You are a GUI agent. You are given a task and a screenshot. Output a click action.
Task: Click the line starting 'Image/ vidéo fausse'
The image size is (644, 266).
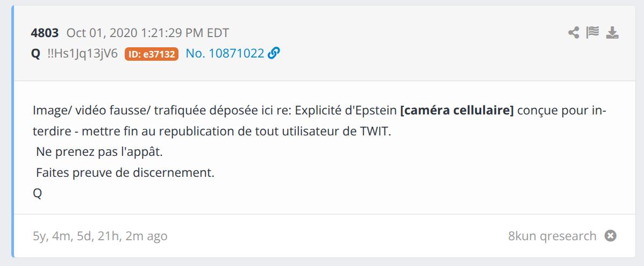point(215,111)
